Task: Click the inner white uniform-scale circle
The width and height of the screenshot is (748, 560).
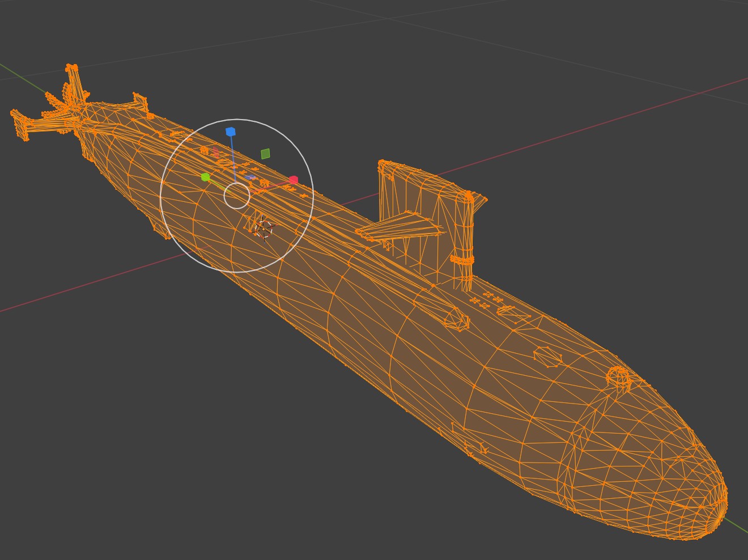Action: tap(237, 196)
